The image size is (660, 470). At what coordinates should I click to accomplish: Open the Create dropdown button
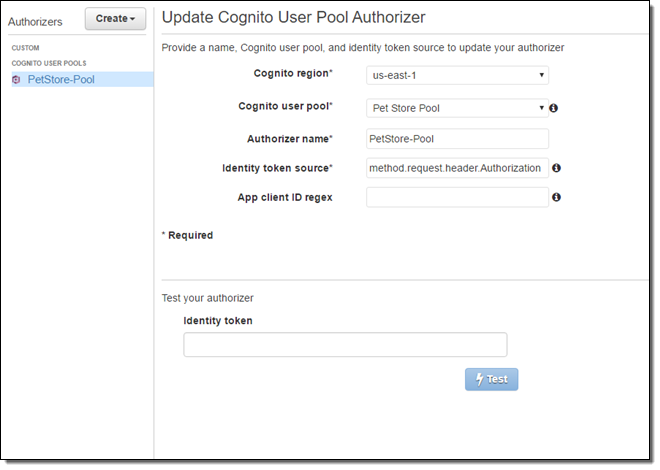click(x=115, y=19)
